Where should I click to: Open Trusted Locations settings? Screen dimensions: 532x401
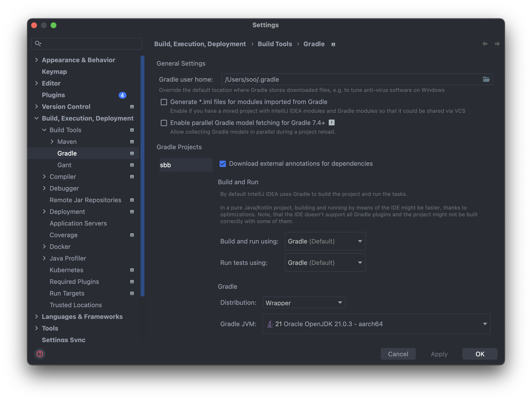76,305
